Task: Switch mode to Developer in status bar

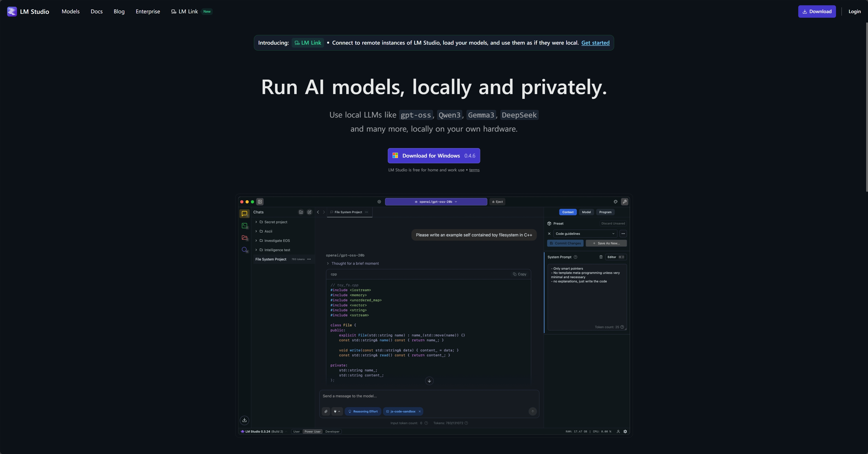Action: click(x=332, y=431)
